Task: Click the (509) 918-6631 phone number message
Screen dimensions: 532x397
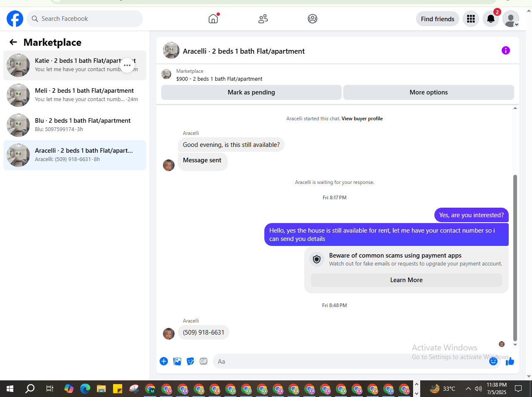Action: [x=204, y=332]
